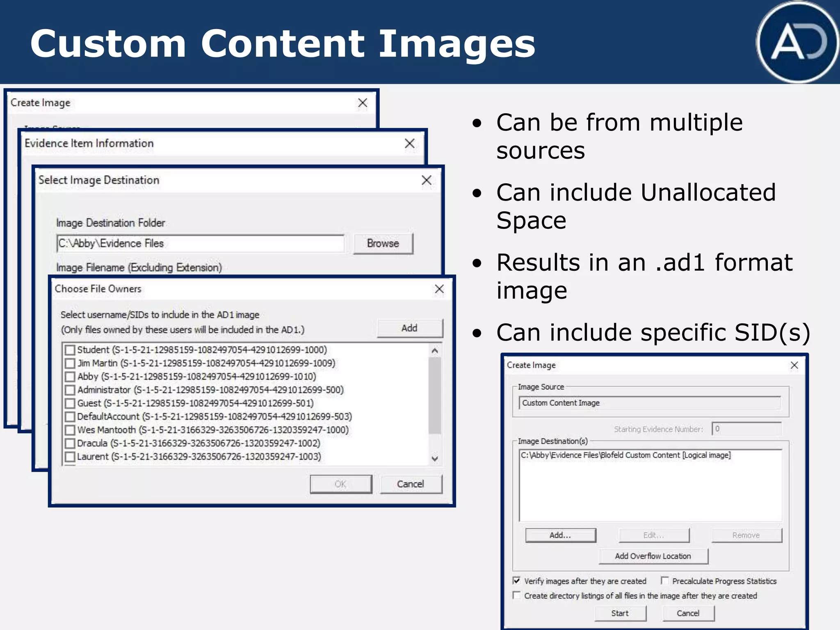Click Add Overflow Location button
The height and width of the screenshot is (630, 840).
[653, 556]
